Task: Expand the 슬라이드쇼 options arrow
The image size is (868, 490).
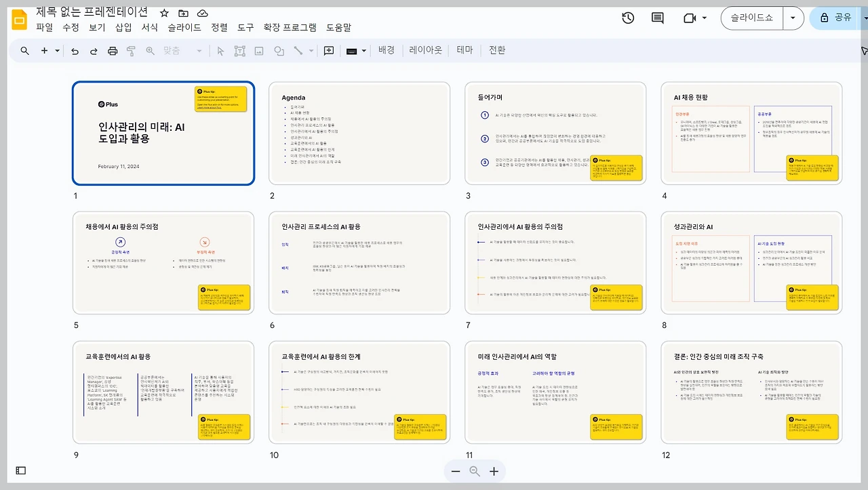Action: coord(793,18)
